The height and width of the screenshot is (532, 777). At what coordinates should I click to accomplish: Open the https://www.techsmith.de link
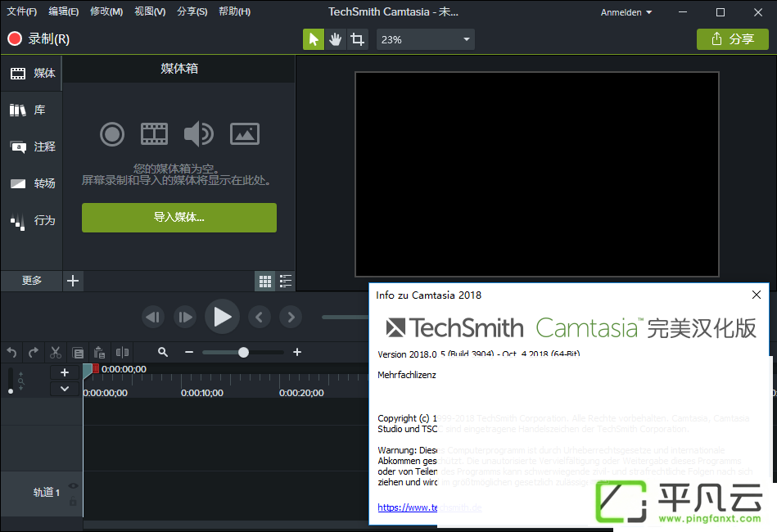click(x=430, y=507)
